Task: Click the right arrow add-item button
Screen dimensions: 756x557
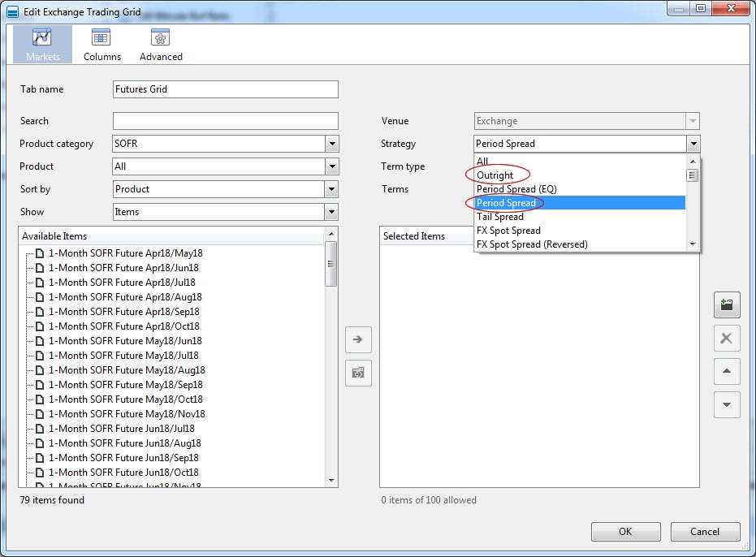Action: click(x=358, y=339)
